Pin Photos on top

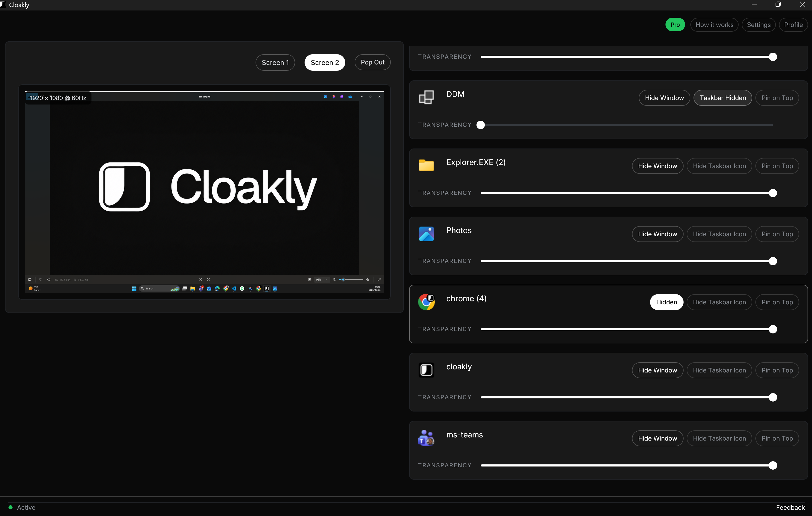pyautogui.click(x=777, y=234)
